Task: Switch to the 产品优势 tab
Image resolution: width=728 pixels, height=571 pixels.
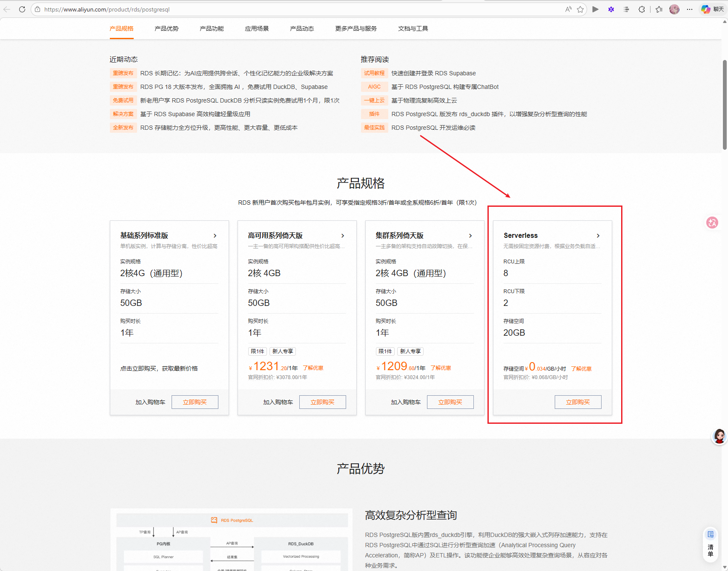Action: [166, 29]
